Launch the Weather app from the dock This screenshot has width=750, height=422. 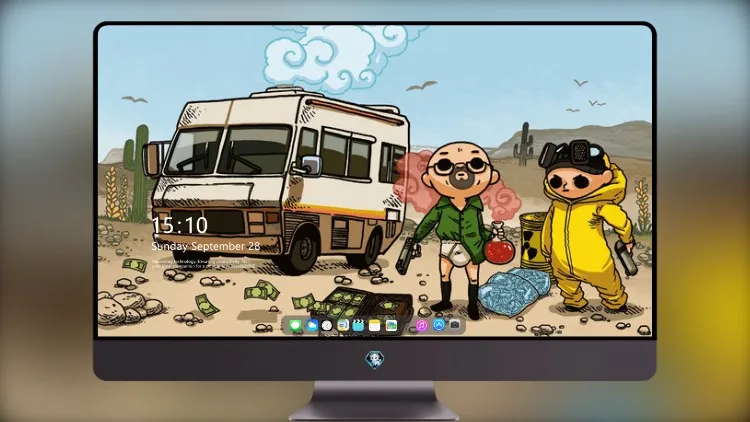point(311,326)
